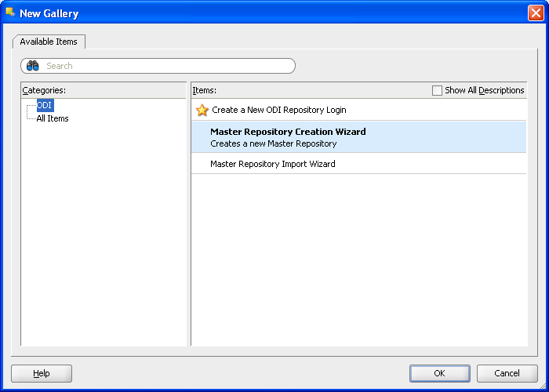Image resolution: width=549 pixels, height=392 pixels.
Task: Click the splitter between Categories and Items
Action: (189, 213)
